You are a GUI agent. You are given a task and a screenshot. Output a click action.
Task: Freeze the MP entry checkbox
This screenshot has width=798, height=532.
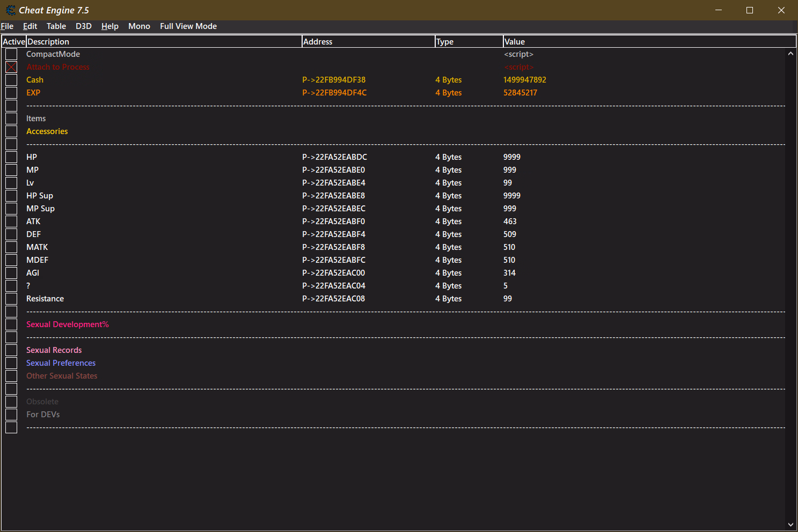11,170
